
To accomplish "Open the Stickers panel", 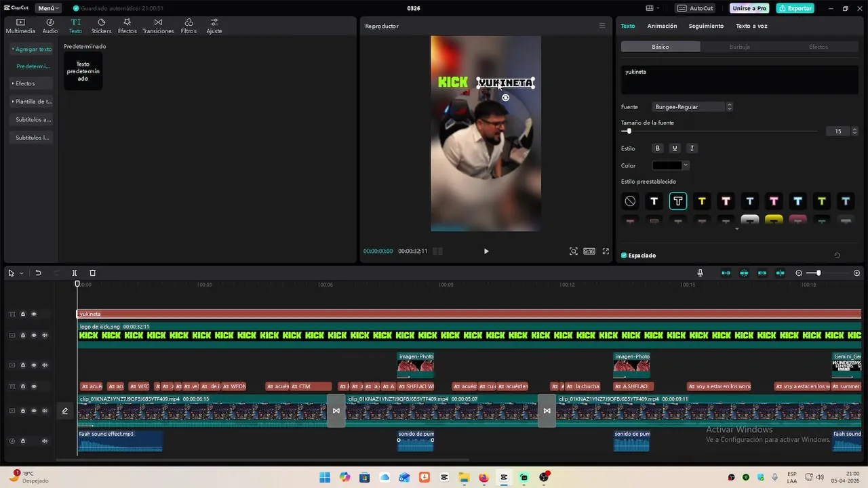I will (x=101, y=26).
